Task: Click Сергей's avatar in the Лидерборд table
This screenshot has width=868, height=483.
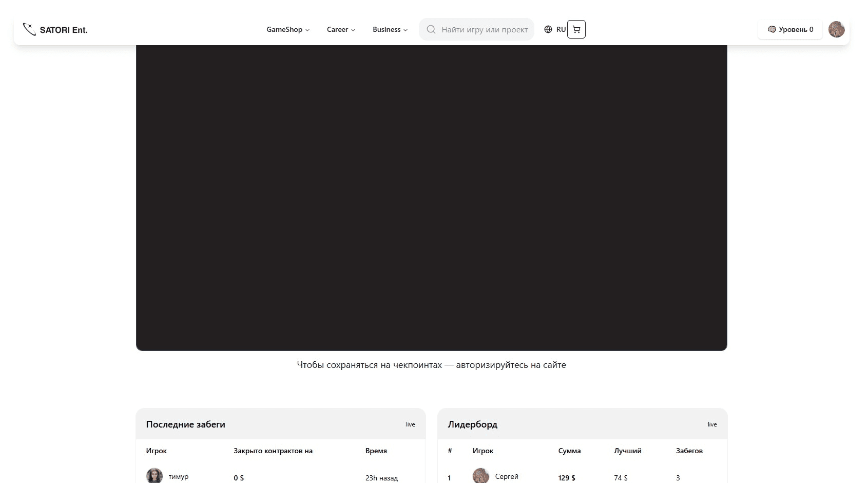Action: click(x=480, y=476)
